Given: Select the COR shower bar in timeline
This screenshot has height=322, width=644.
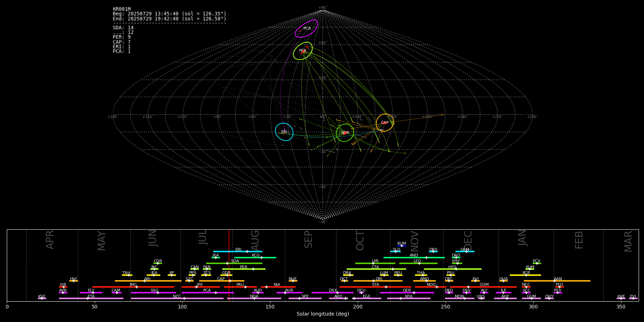Looking at the screenshot, I should pos(158,263).
